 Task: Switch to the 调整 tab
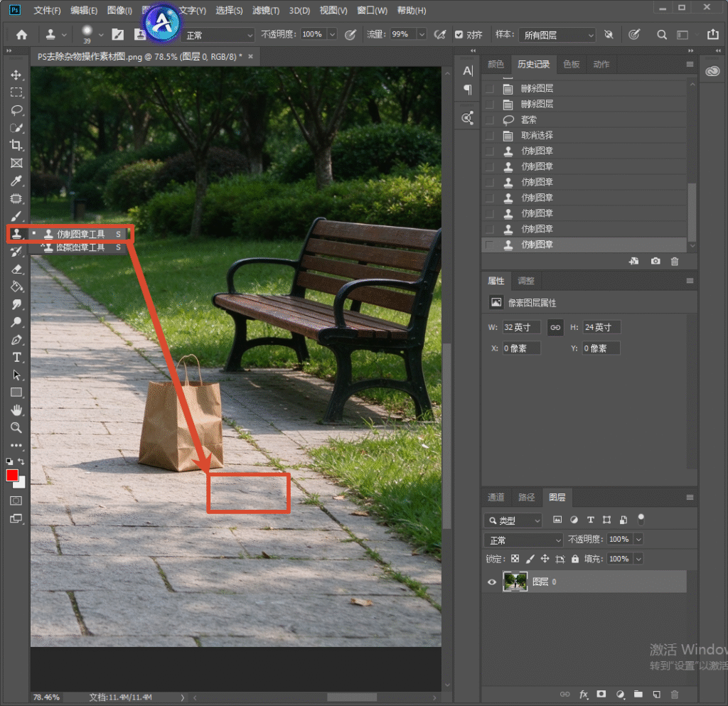(525, 281)
